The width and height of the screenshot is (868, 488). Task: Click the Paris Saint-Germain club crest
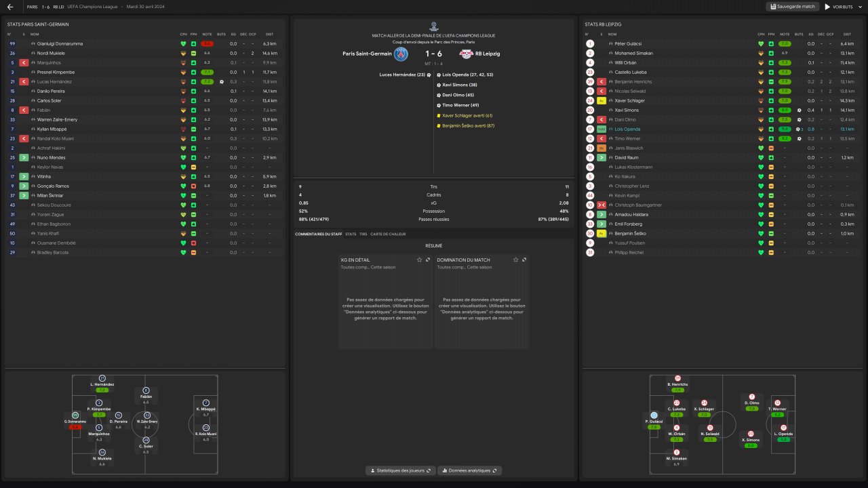point(401,54)
